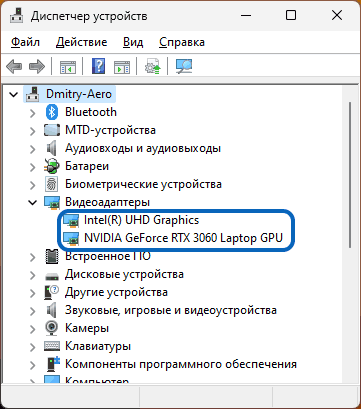Click the MTD-устройства category icon
The image size is (361, 409).
coord(52,130)
